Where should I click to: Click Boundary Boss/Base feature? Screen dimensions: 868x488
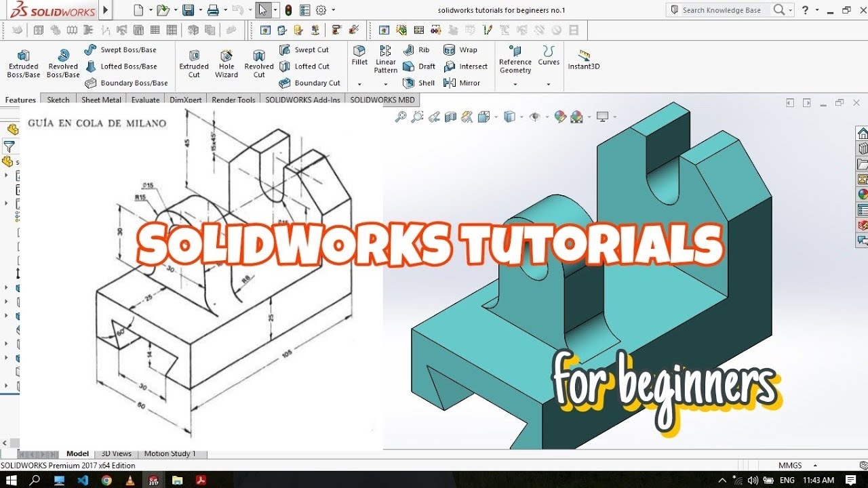[127, 83]
